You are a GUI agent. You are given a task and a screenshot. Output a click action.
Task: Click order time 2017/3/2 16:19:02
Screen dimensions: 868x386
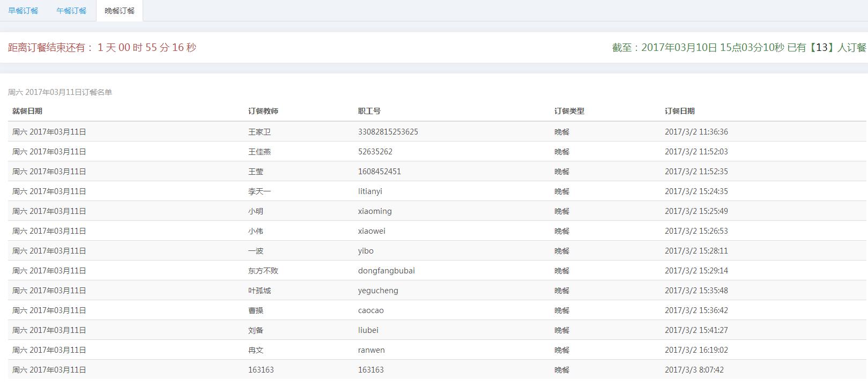pyautogui.click(x=696, y=350)
